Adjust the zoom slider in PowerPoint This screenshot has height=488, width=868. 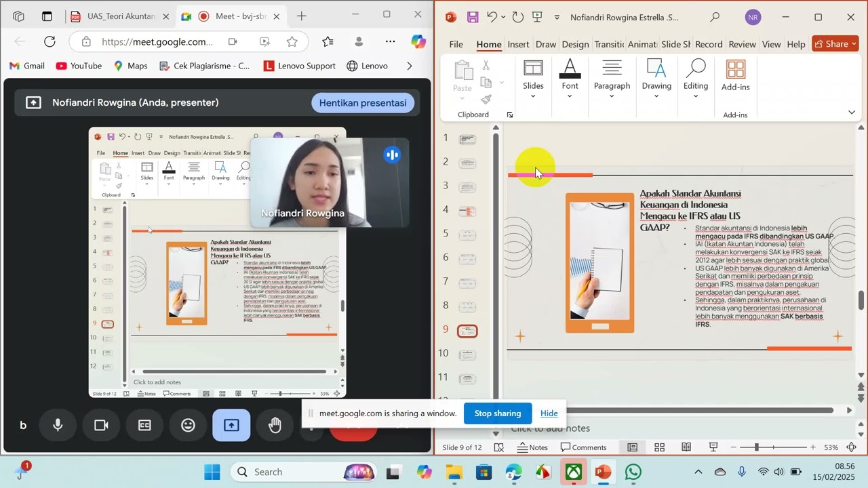point(756,447)
